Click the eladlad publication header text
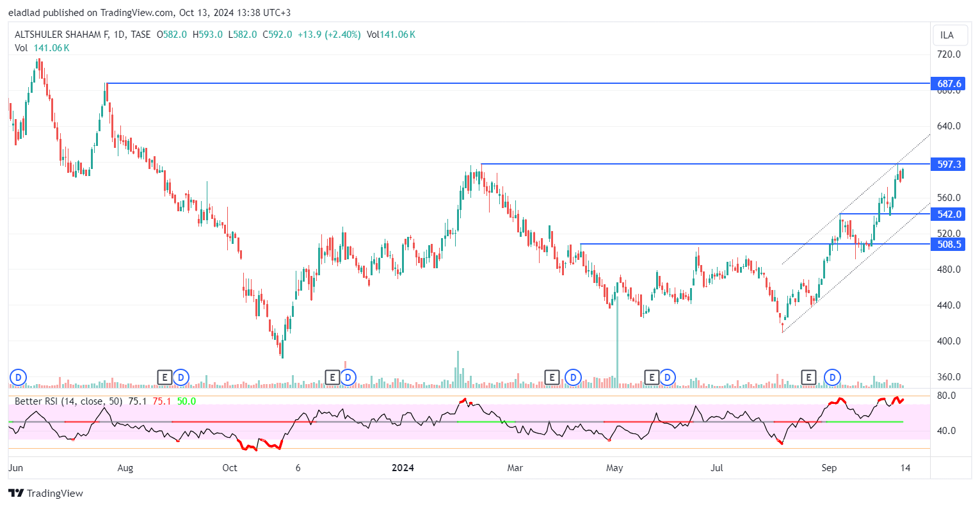Screen dimensions: 980x507 click(x=149, y=13)
